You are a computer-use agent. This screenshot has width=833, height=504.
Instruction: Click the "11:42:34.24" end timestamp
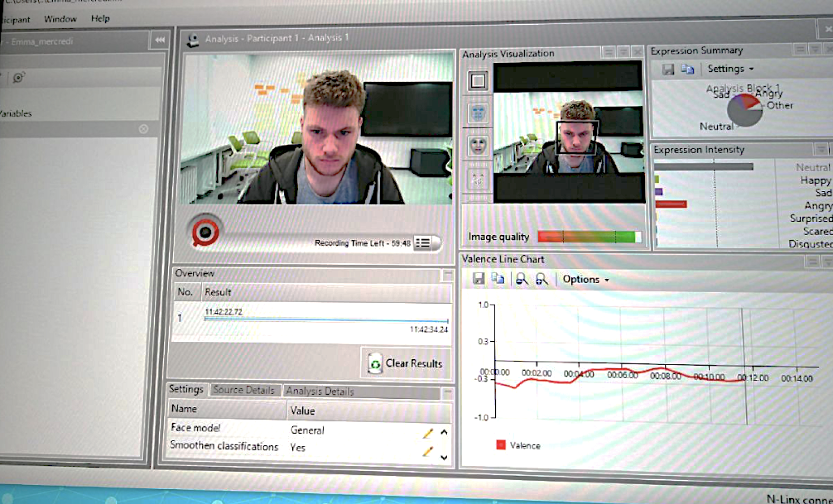click(429, 329)
